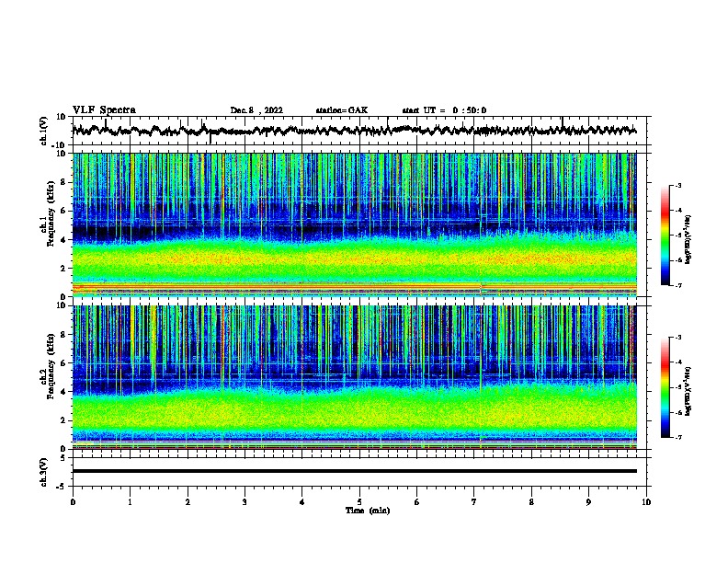The height and width of the screenshot is (563, 728).
Task: Click the "ch.3(V)" axis label
Action: 44,472
